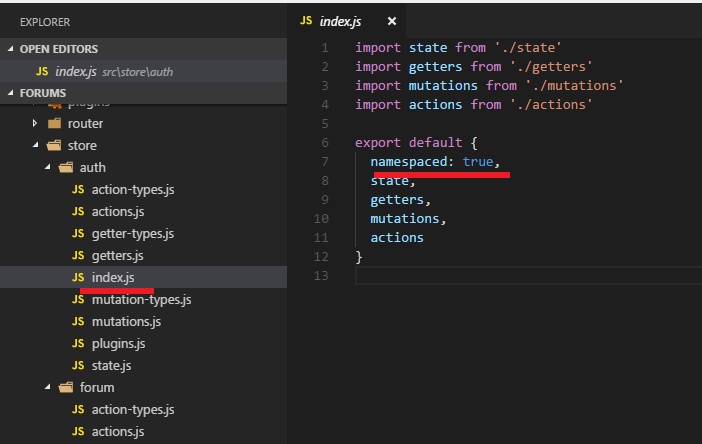Click the auth open-folder icon
This screenshot has height=444, width=702.
66,167
